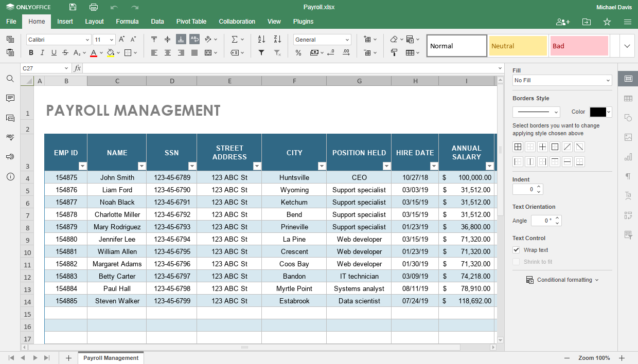Click the Print icon in title bar
Screen dimensions: 638x364
[x=93, y=7]
